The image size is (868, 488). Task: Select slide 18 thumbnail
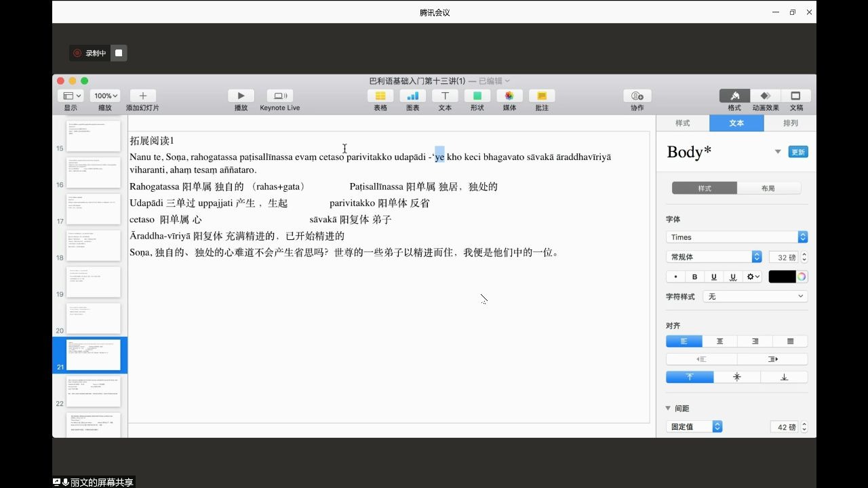(93, 245)
